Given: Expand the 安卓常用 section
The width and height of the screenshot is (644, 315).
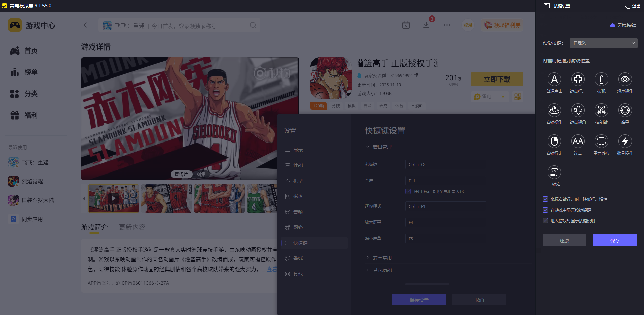Looking at the screenshot, I should click(x=382, y=257).
